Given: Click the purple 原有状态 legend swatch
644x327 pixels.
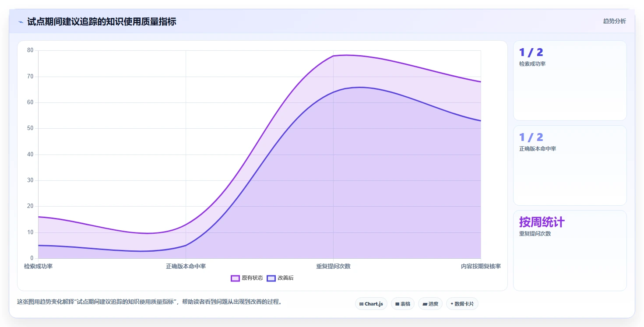Looking at the screenshot, I should pyautogui.click(x=235, y=278).
